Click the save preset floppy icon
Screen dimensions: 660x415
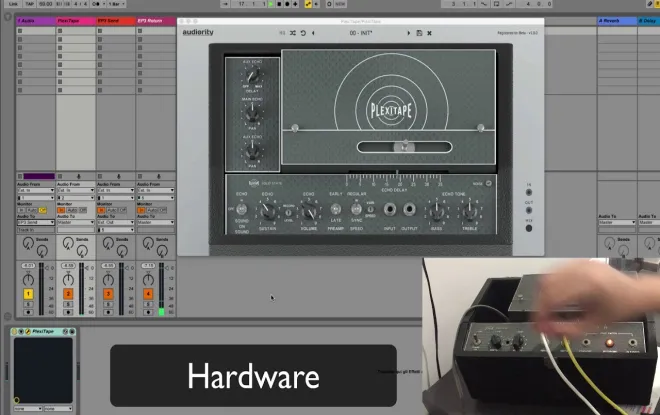419,33
